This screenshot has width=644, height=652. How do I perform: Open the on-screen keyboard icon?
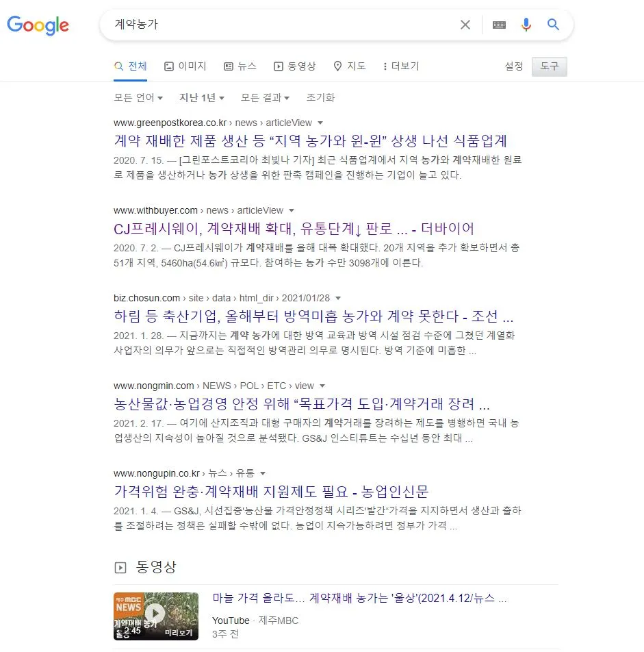[x=499, y=25]
